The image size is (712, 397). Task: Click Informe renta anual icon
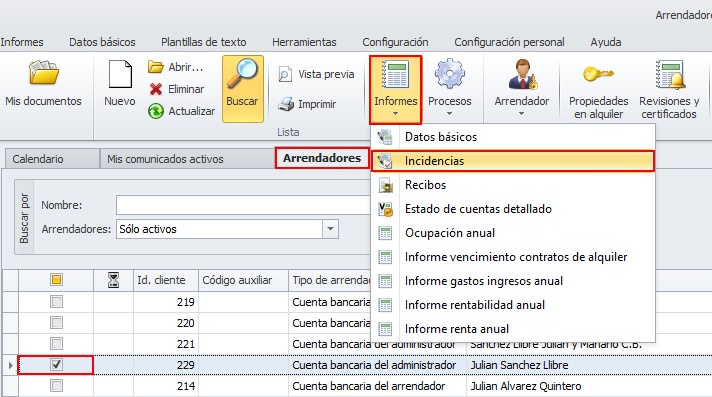385,329
